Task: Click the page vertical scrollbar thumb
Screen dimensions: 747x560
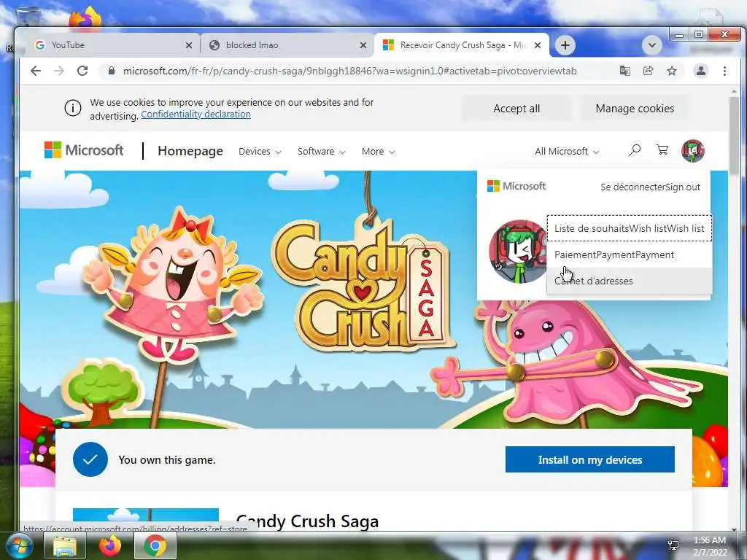Action: [x=734, y=136]
